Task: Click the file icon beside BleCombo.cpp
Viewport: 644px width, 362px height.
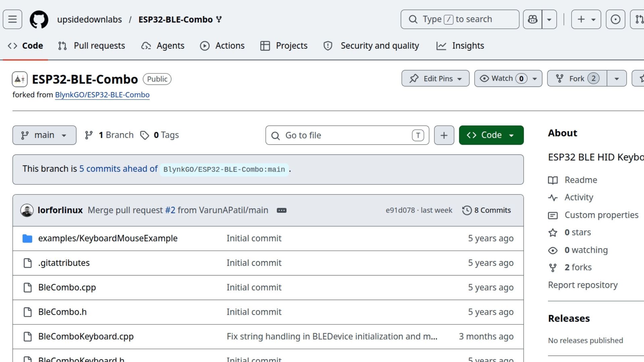Action: pos(28,288)
